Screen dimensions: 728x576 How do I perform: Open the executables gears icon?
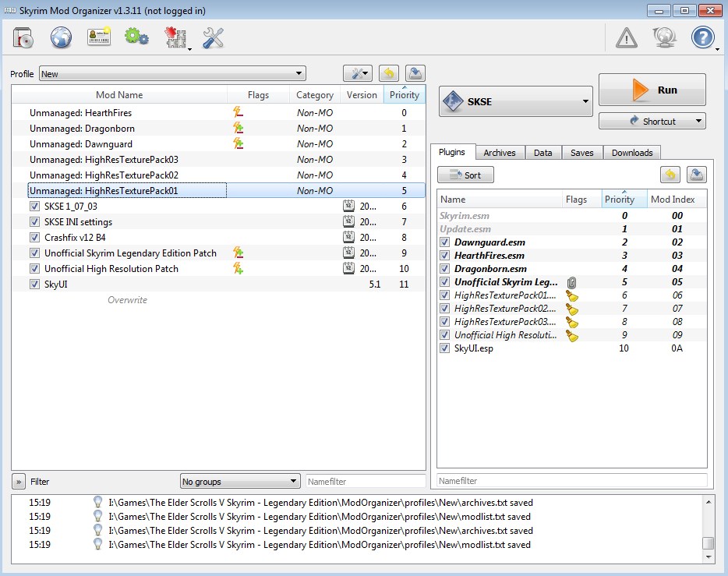(x=136, y=37)
